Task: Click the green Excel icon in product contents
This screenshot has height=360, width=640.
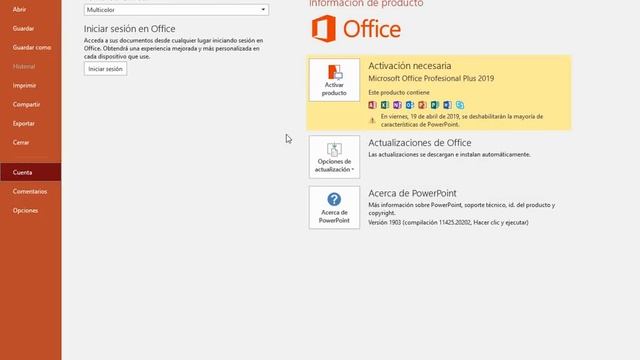Action: pyautogui.click(x=384, y=105)
